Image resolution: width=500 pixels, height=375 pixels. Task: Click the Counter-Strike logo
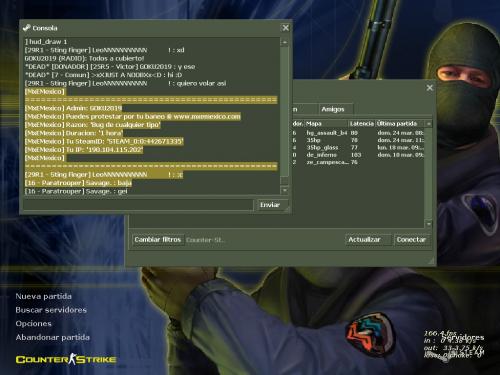66,359
